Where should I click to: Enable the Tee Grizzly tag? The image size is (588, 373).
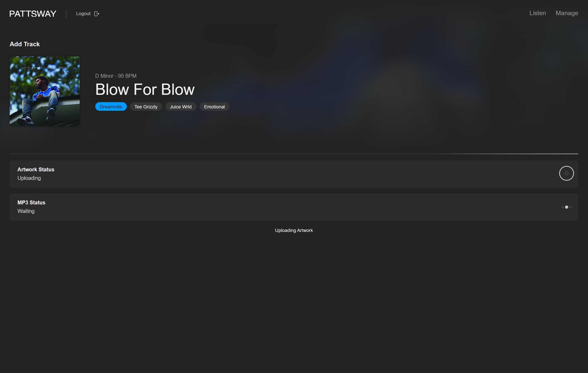click(x=146, y=106)
